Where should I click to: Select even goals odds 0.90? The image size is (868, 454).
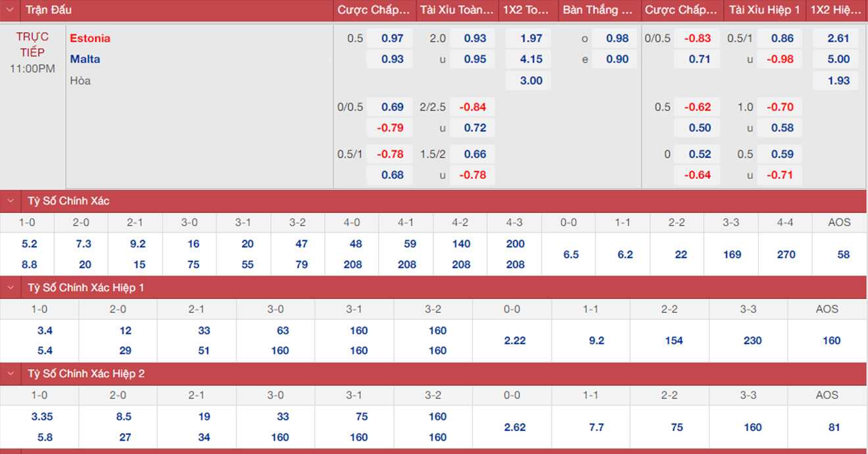pyautogui.click(x=617, y=59)
